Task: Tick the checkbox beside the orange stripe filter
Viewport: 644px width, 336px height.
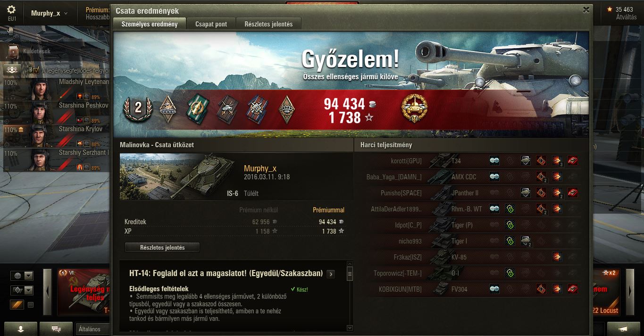Action: pos(31,305)
